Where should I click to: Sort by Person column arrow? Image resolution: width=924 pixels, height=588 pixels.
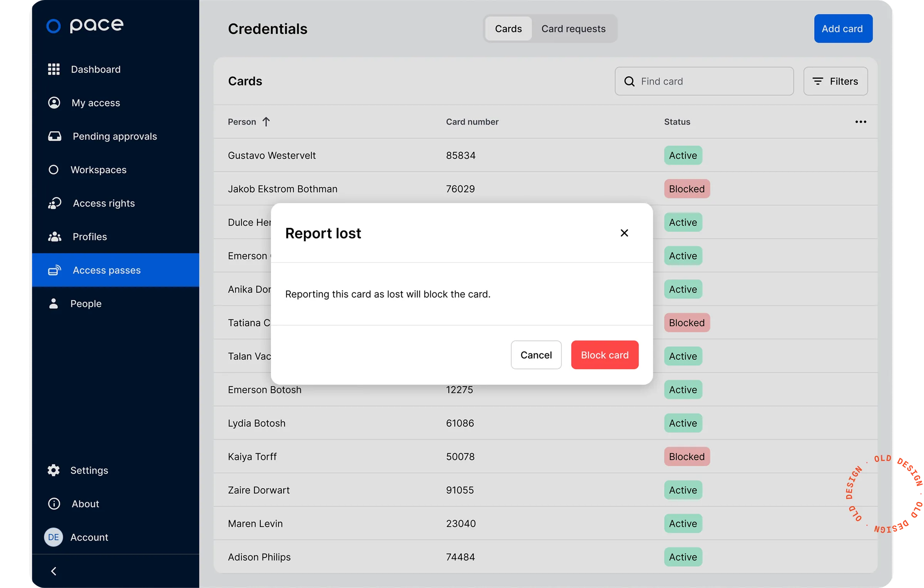coord(266,122)
